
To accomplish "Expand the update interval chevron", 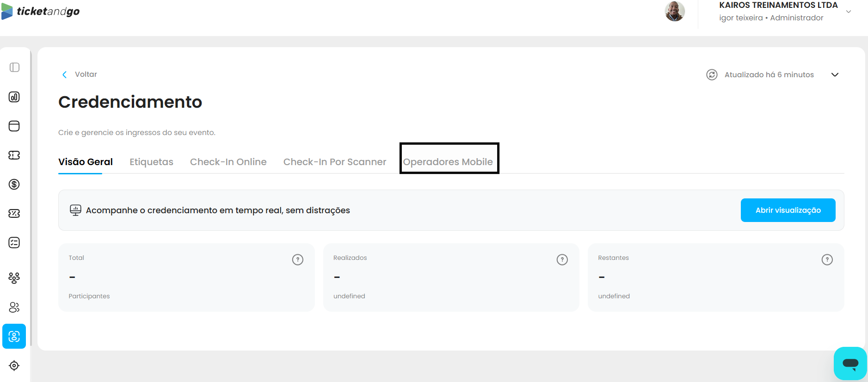I will pos(835,74).
